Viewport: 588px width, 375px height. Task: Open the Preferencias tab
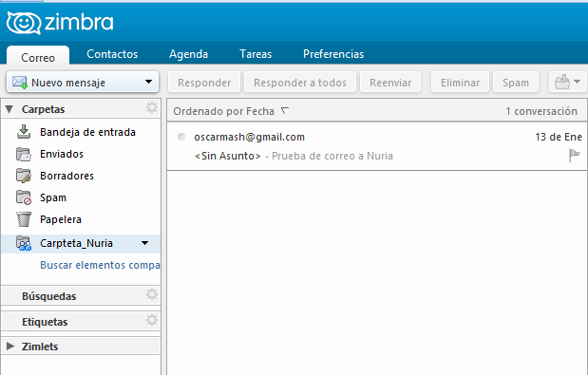[x=333, y=54]
